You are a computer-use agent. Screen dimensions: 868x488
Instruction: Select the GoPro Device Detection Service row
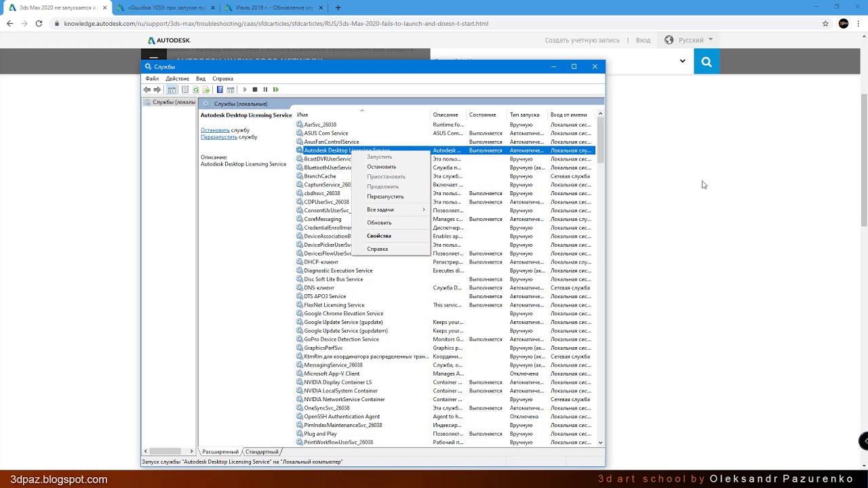445,340
